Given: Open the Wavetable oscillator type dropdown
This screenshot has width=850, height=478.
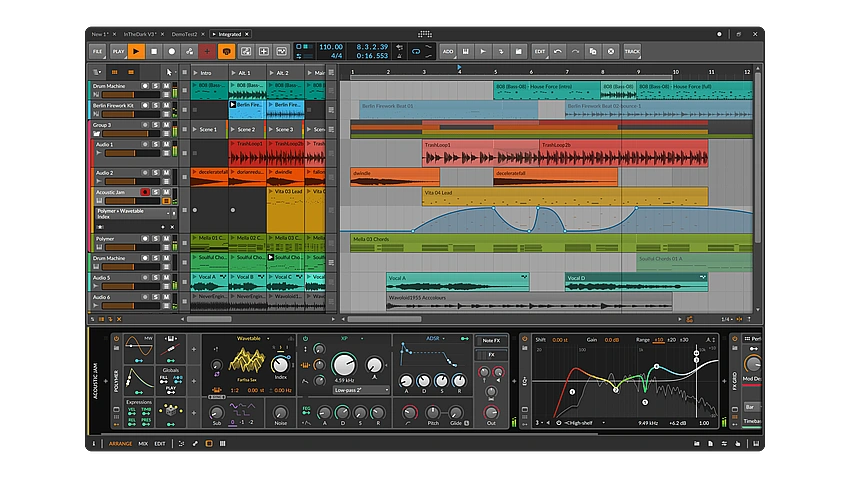Looking at the screenshot, I should coord(253,339).
